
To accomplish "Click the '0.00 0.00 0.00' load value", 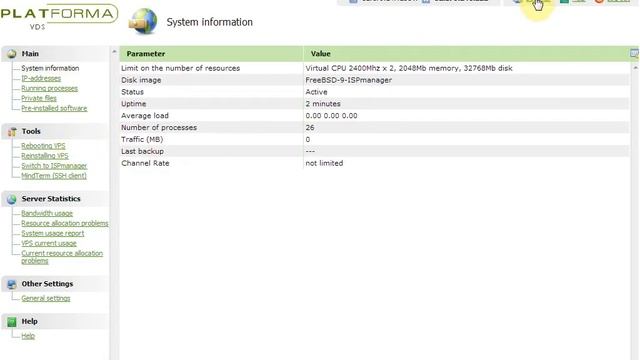I will [x=331, y=116].
